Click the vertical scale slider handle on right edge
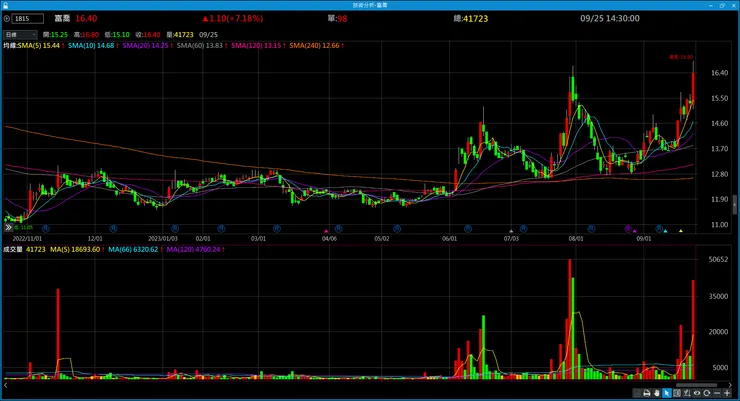Screen dimensions: 740x401 pos(734,204)
